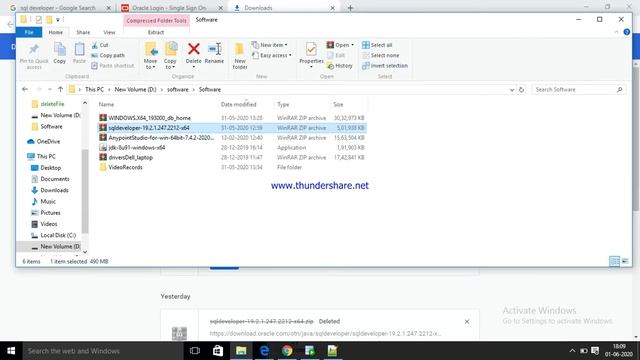The width and height of the screenshot is (640, 360).
Task: Show hidden system tray icons
Action: [x=572, y=351]
